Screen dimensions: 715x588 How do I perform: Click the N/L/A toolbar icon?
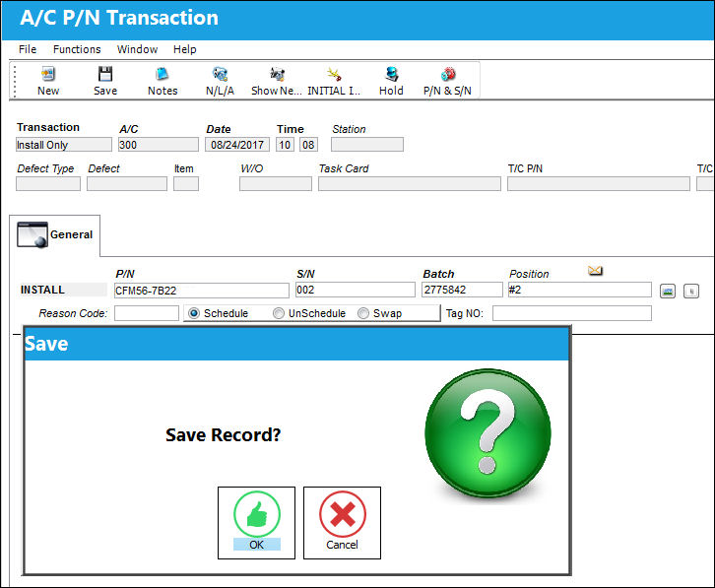tap(220, 74)
